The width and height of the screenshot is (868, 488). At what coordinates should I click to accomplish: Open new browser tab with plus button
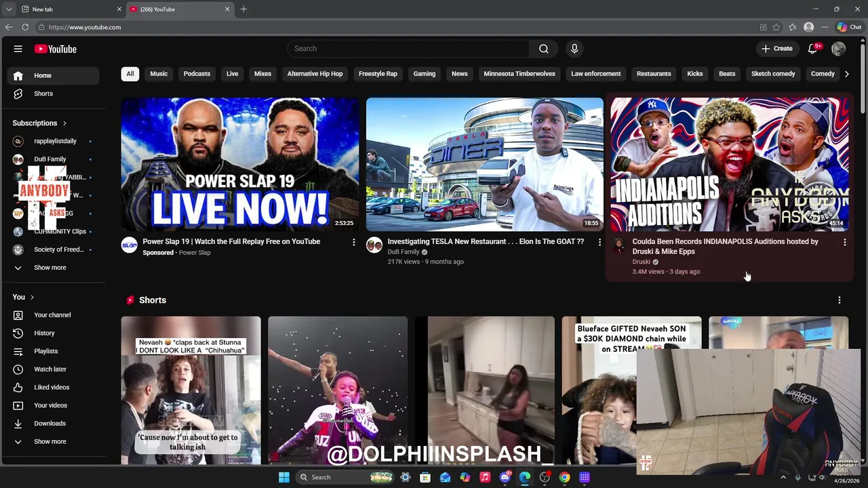pos(243,9)
